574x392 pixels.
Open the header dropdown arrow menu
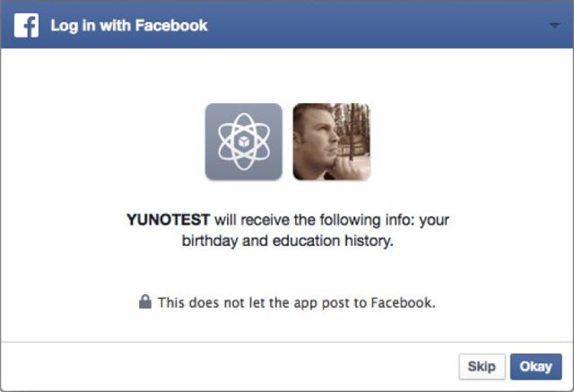553,26
